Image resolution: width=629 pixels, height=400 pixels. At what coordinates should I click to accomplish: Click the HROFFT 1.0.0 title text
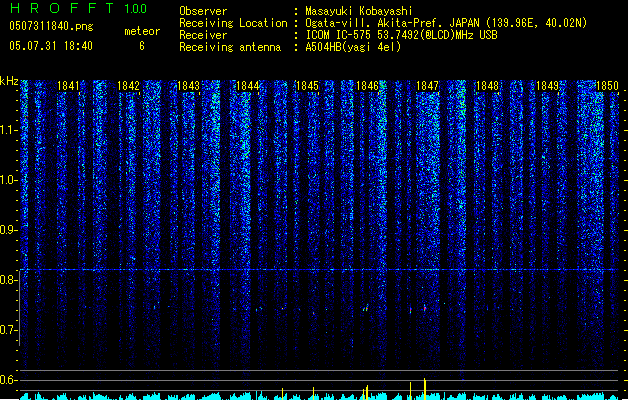(x=79, y=8)
